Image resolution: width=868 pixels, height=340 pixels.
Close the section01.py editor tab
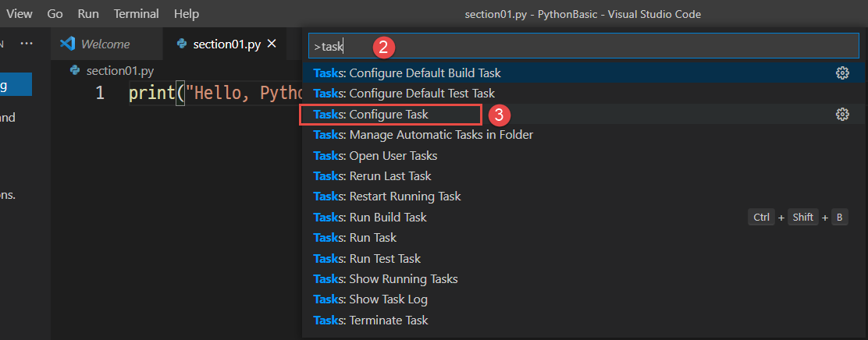(x=272, y=44)
